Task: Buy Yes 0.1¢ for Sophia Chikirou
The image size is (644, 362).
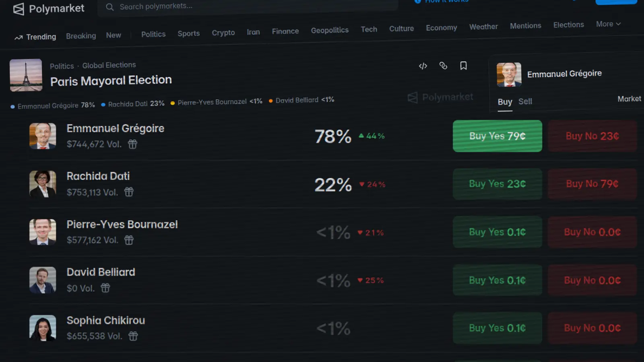Action: (497, 328)
